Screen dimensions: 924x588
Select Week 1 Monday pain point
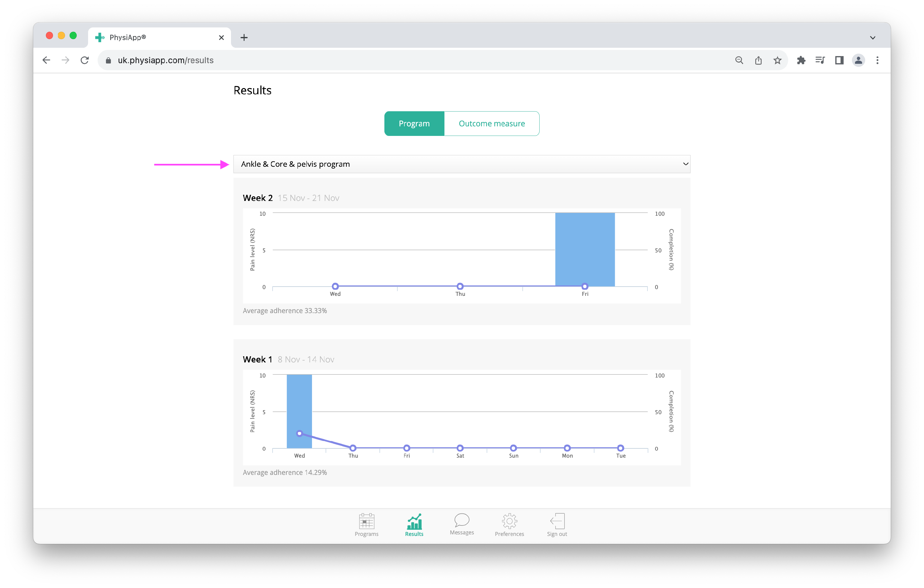tap(567, 448)
